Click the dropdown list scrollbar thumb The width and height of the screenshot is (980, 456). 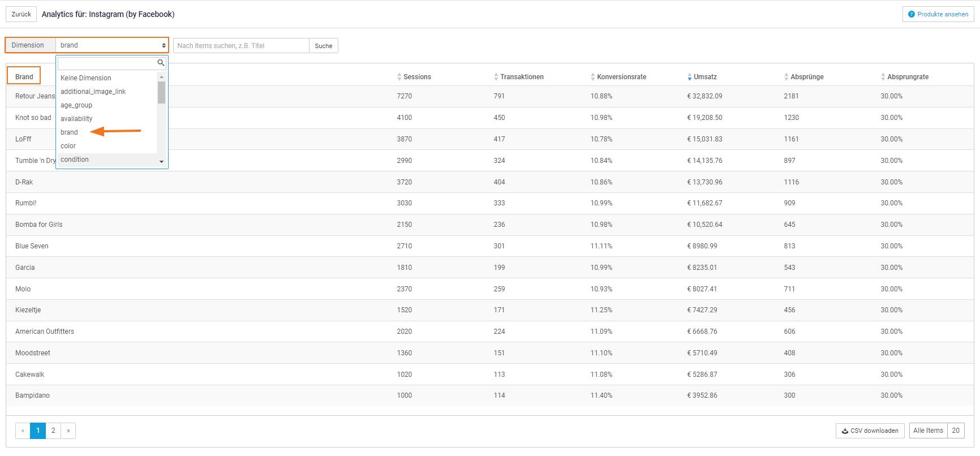coord(161,93)
